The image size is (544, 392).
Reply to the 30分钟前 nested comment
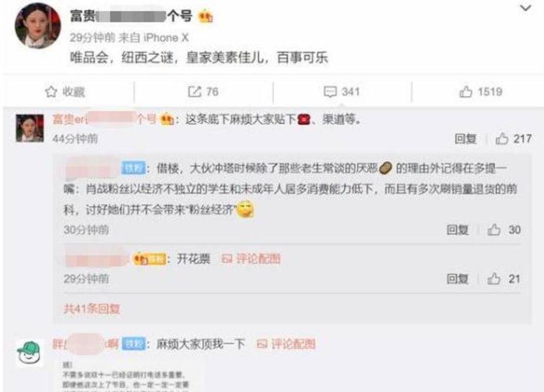point(457,230)
